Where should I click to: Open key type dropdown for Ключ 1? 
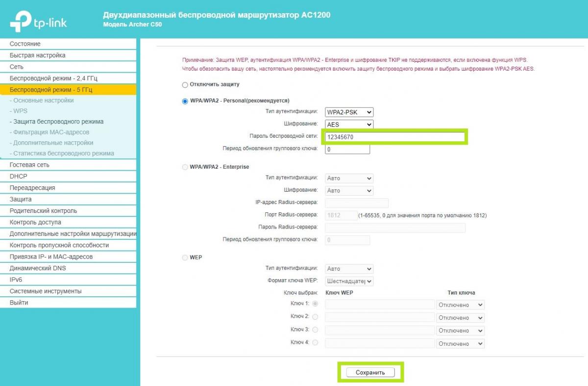(x=460, y=305)
